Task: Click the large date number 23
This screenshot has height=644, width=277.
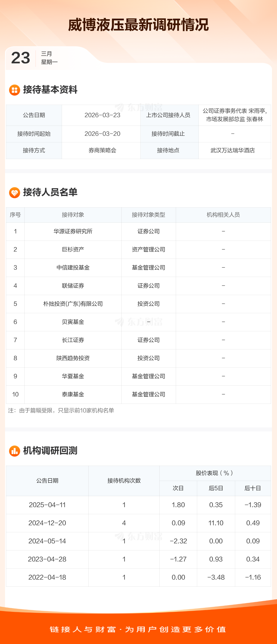Action: click(x=21, y=58)
